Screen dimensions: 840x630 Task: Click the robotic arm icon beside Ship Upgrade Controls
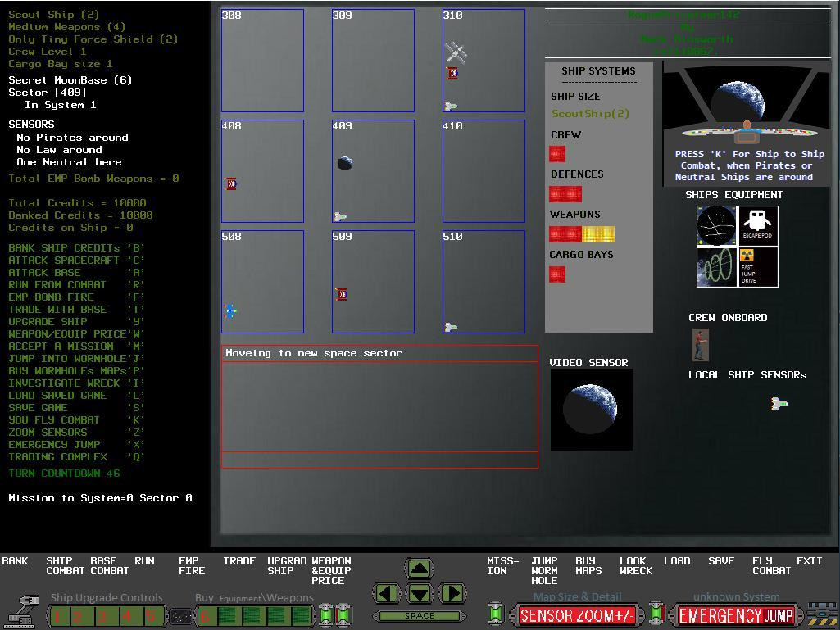tap(22, 610)
